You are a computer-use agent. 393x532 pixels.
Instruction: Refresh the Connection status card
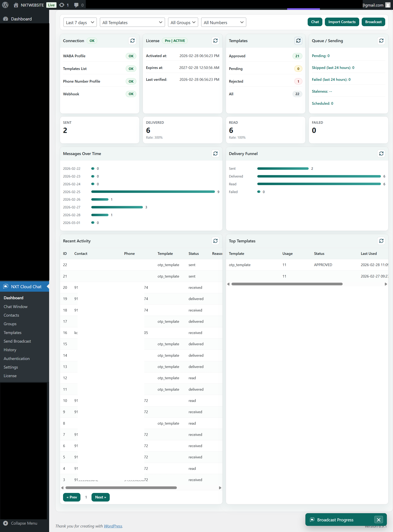(132, 41)
